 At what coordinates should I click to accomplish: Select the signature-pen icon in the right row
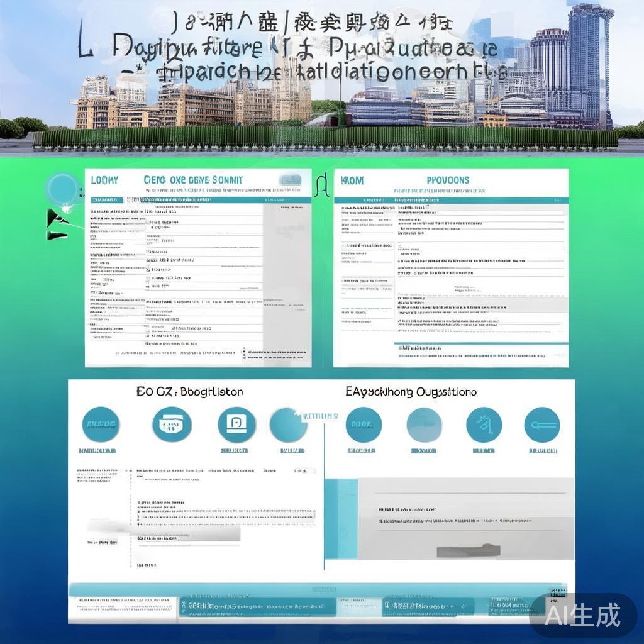click(484, 425)
